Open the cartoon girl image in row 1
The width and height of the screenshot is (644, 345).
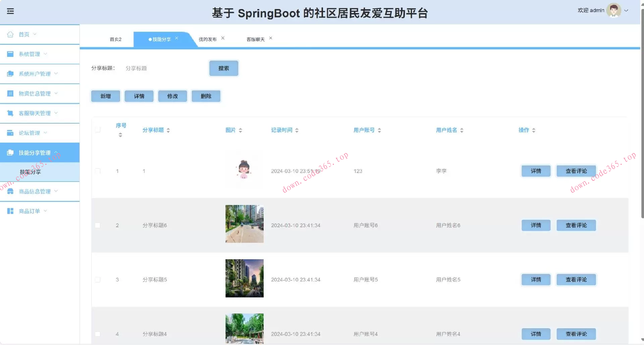pos(244,169)
